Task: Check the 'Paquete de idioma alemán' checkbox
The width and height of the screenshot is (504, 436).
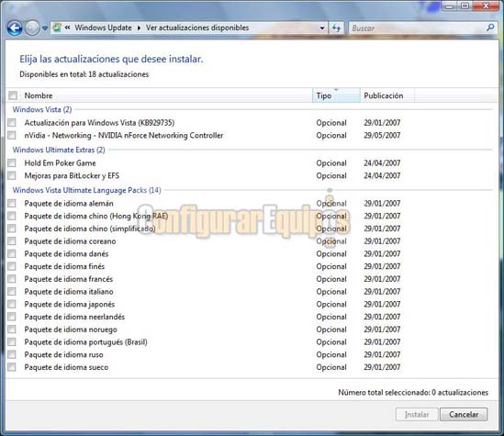Action: [12, 203]
